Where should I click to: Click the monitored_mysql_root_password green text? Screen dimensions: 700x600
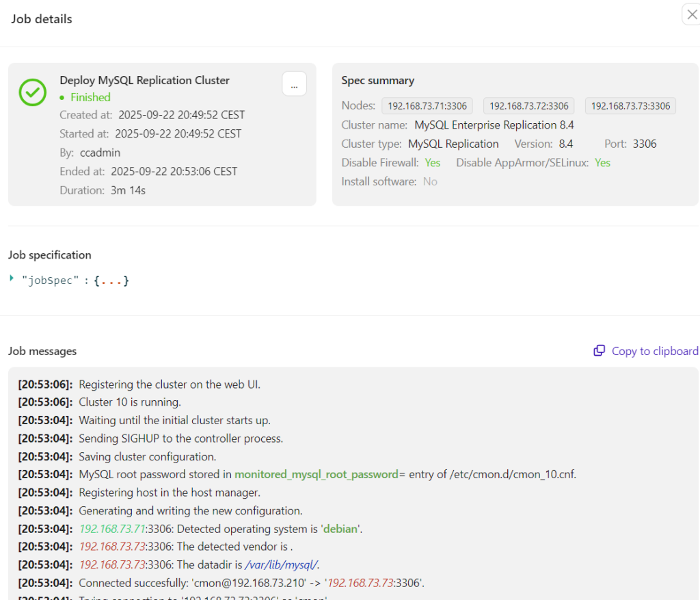click(317, 474)
